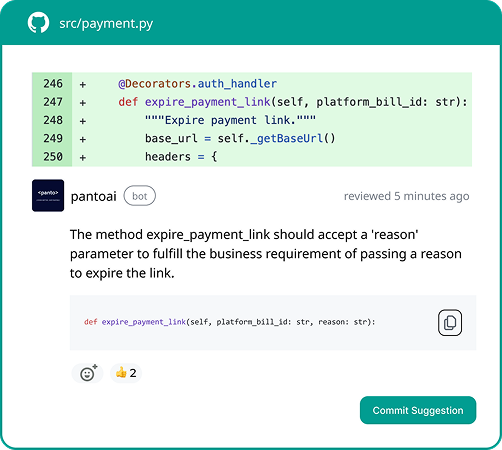The width and height of the screenshot is (502, 450).
Task: Click the pantoai username
Action: 94,196
